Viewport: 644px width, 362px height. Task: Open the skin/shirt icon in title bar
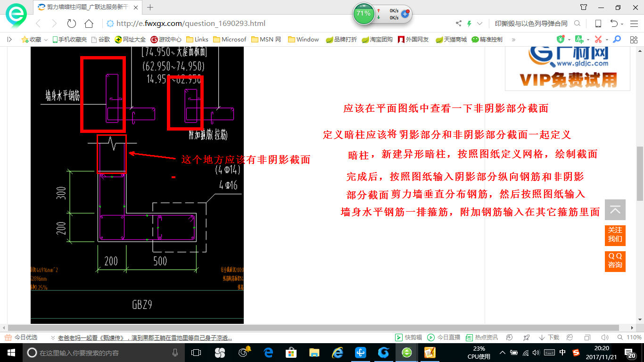pyautogui.click(x=584, y=7)
